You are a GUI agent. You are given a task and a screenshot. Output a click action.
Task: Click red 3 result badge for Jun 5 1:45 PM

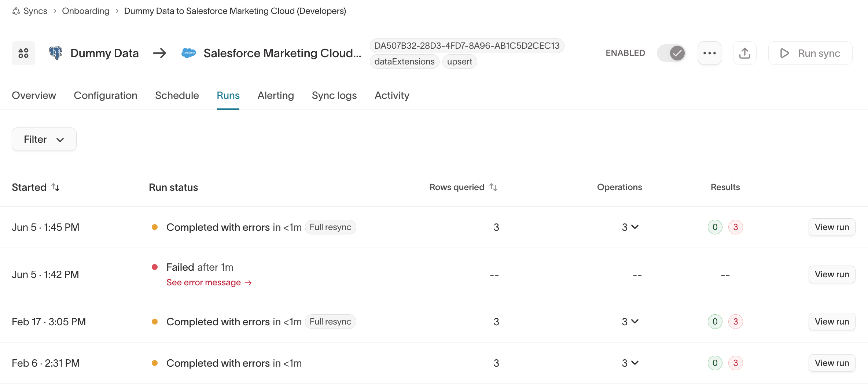(x=736, y=227)
